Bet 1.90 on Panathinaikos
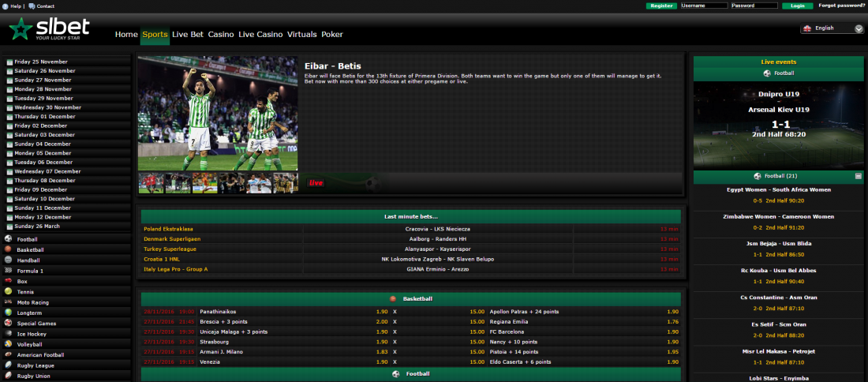868x382 pixels. click(x=381, y=312)
